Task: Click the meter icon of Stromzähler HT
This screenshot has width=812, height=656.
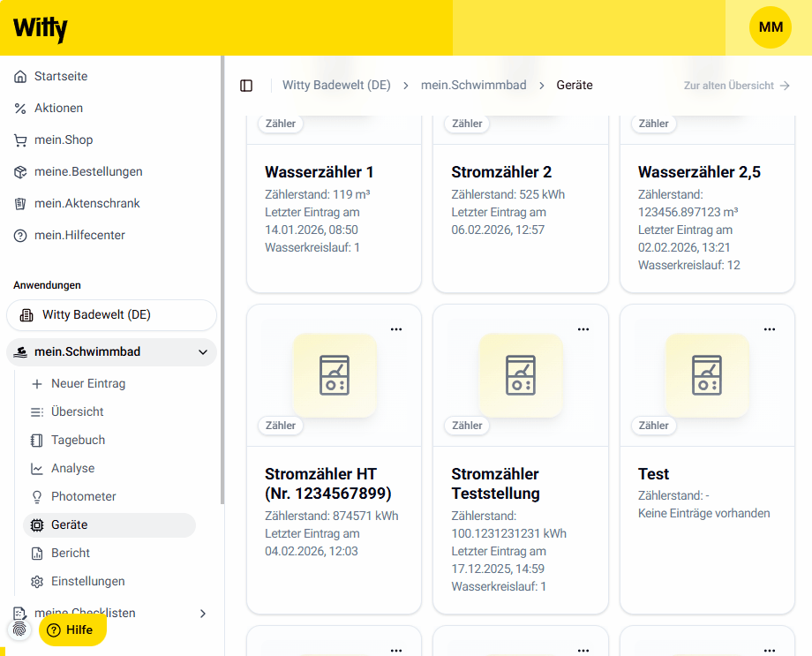Action: (x=335, y=375)
